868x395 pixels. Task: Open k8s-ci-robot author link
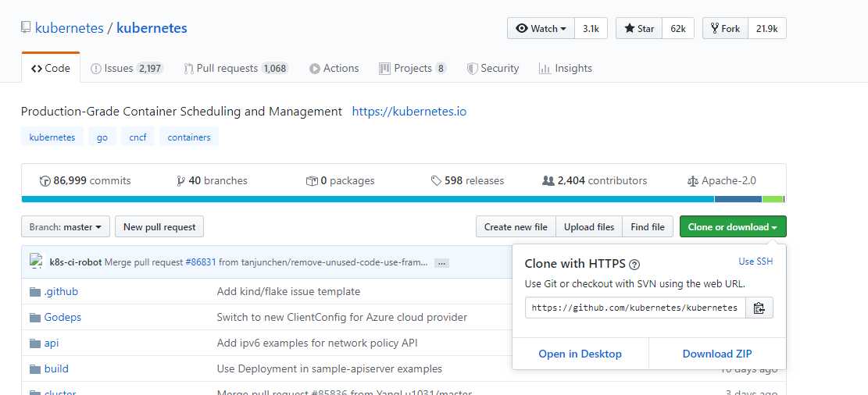[76, 262]
